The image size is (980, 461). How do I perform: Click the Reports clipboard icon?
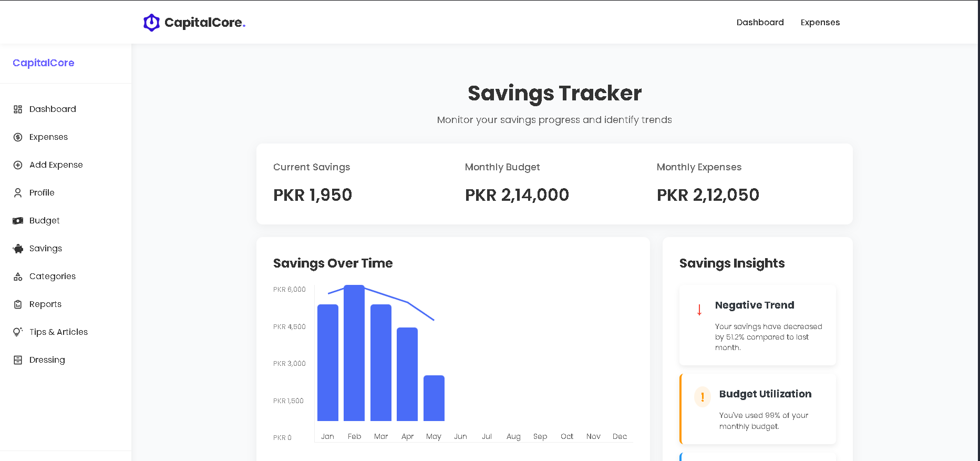[x=18, y=304]
